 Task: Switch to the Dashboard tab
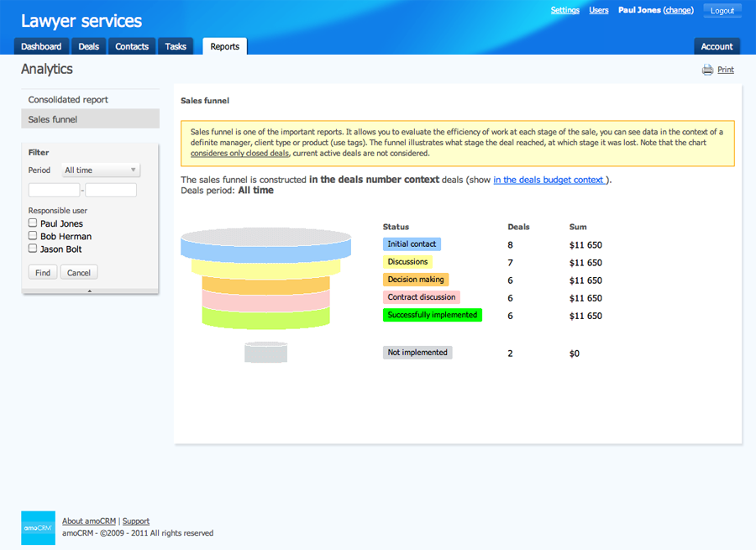pos(41,47)
